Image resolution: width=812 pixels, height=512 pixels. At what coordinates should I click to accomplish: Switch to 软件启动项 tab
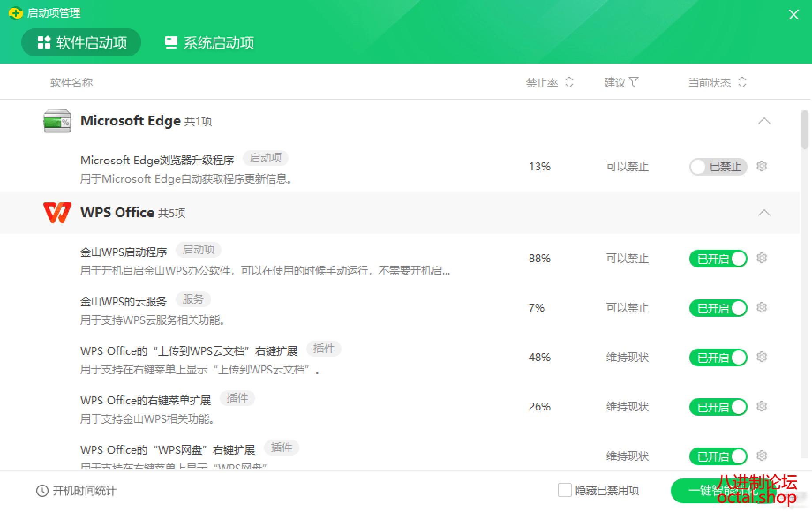coord(81,42)
